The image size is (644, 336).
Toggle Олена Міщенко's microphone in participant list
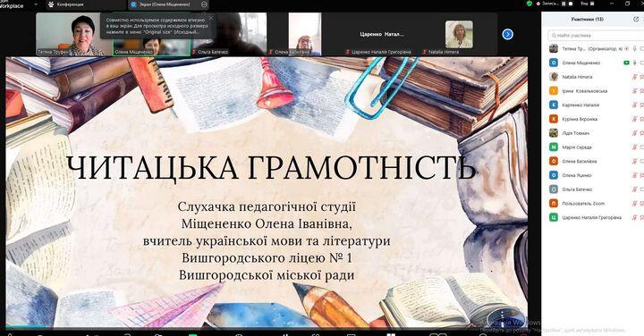point(634,63)
